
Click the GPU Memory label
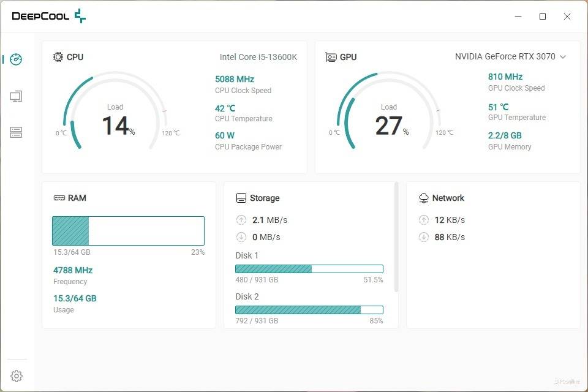pyautogui.click(x=510, y=147)
